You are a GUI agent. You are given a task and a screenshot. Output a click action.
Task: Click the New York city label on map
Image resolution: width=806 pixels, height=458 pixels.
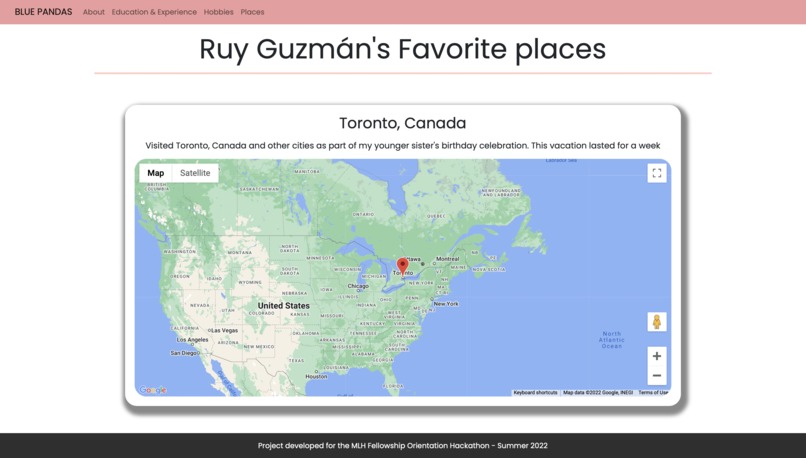tap(446, 304)
